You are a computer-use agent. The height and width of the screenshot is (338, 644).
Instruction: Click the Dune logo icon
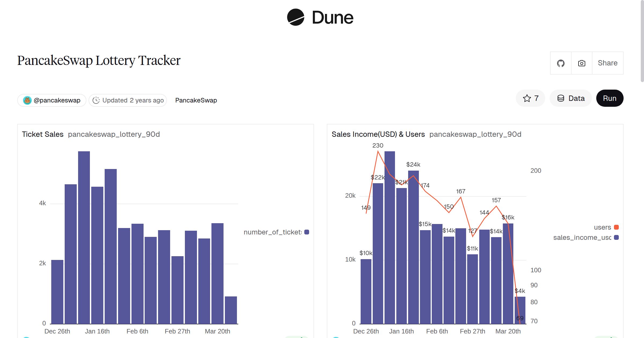[x=296, y=17]
